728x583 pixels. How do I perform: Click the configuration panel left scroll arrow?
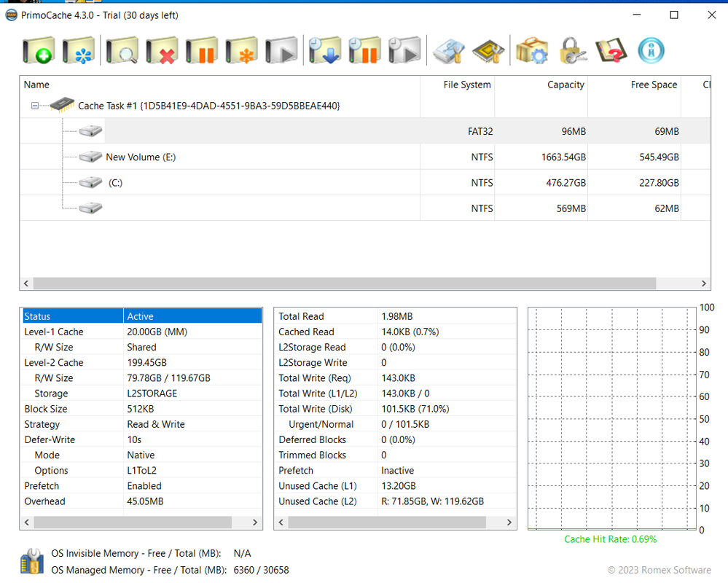pyautogui.click(x=27, y=523)
